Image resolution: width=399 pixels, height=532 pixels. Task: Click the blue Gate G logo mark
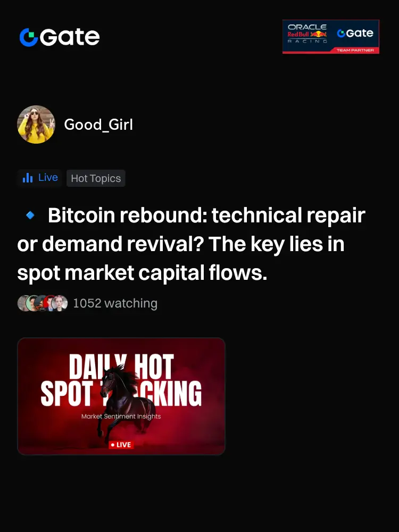29,37
